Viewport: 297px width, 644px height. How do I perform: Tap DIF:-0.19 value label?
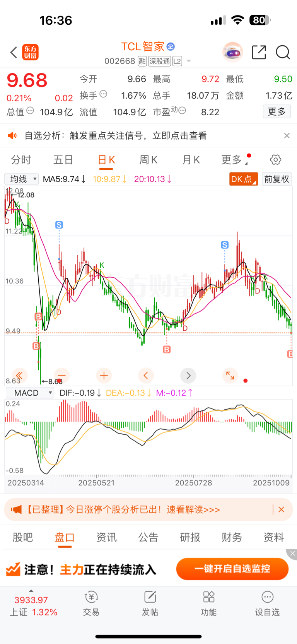pyautogui.click(x=80, y=393)
